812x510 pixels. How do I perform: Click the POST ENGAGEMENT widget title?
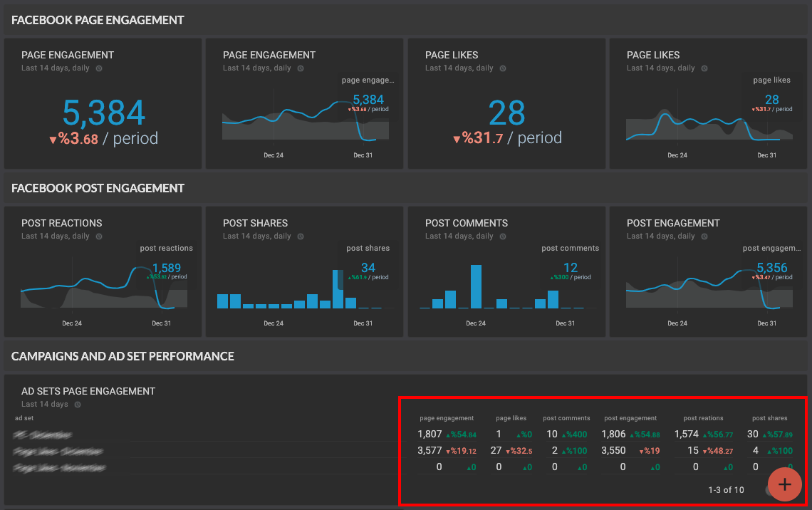(673, 223)
